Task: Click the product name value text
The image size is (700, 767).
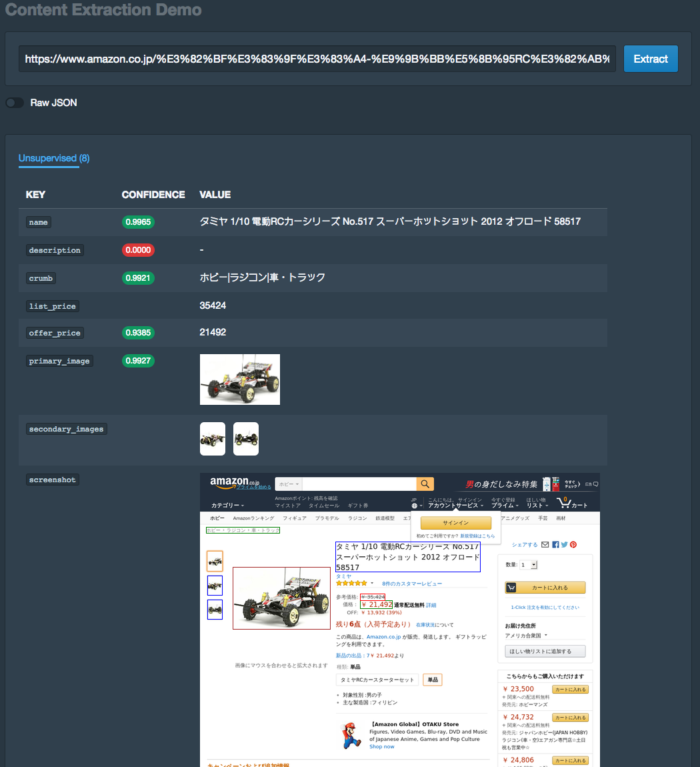Action: point(390,221)
